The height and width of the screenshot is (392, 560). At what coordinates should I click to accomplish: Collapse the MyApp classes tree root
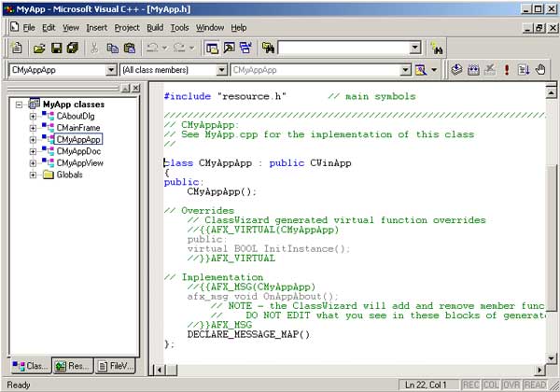19,105
